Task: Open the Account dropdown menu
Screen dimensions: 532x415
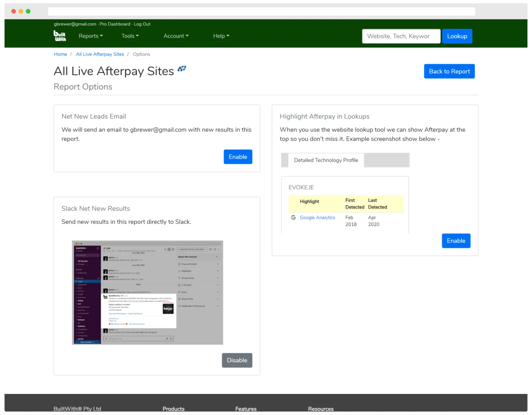Action: tap(176, 36)
